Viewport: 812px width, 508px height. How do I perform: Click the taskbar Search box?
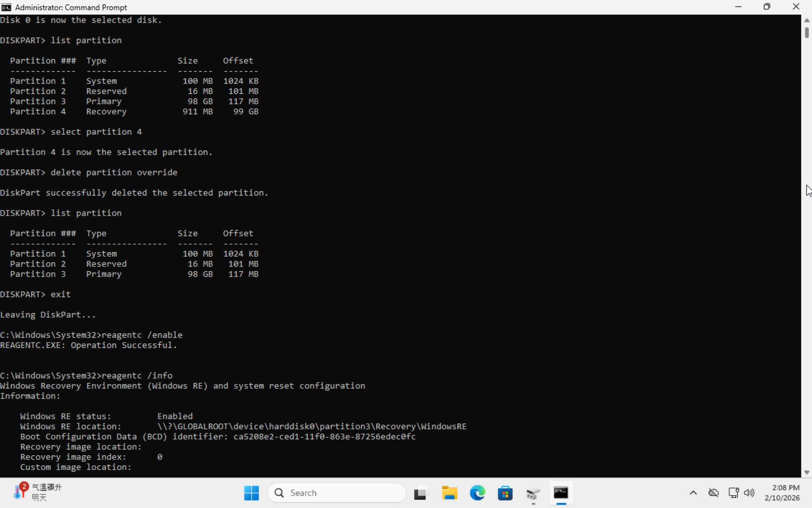tap(337, 493)
